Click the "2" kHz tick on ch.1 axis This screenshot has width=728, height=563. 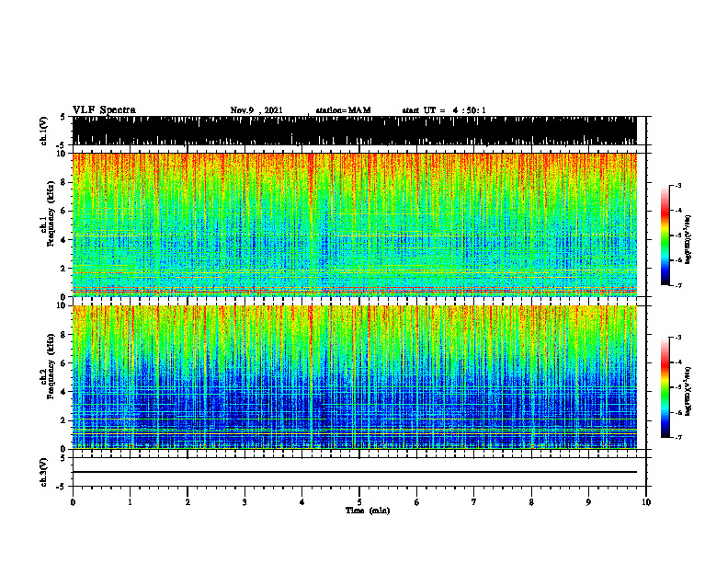[x=64, y=268]
